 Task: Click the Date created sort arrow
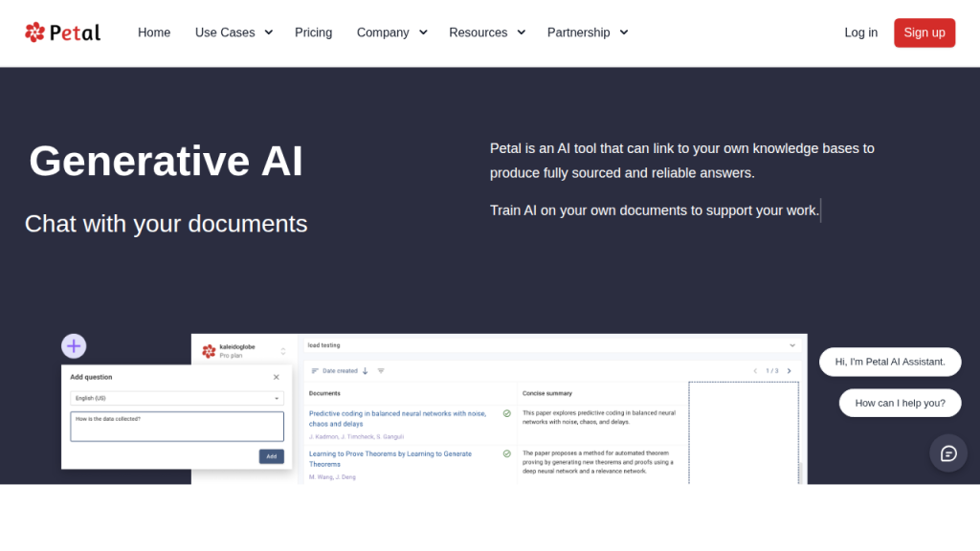coord(365,371)
